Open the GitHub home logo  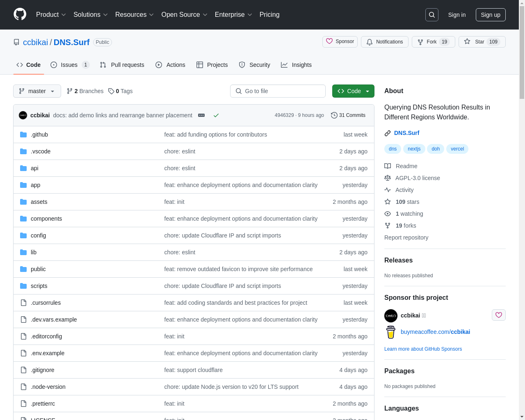click(20, 14)
